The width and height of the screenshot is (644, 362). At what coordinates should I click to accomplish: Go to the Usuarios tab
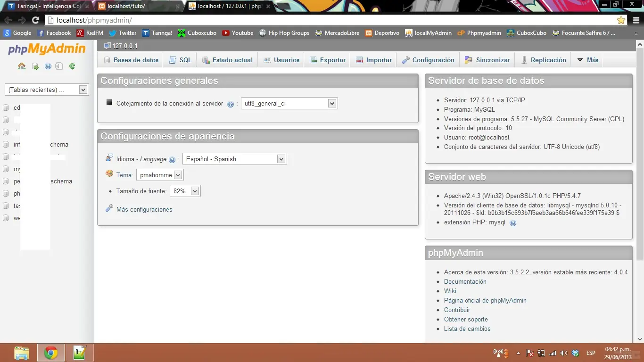point(281,60)
